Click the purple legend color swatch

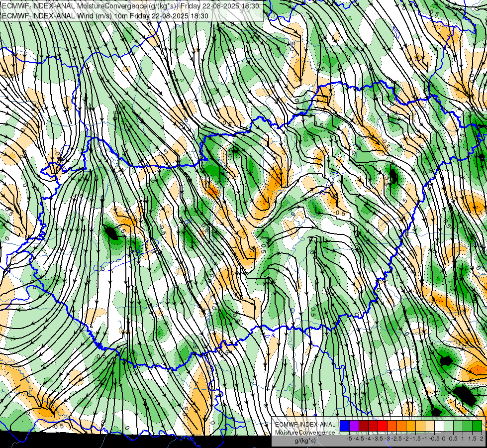354,426
